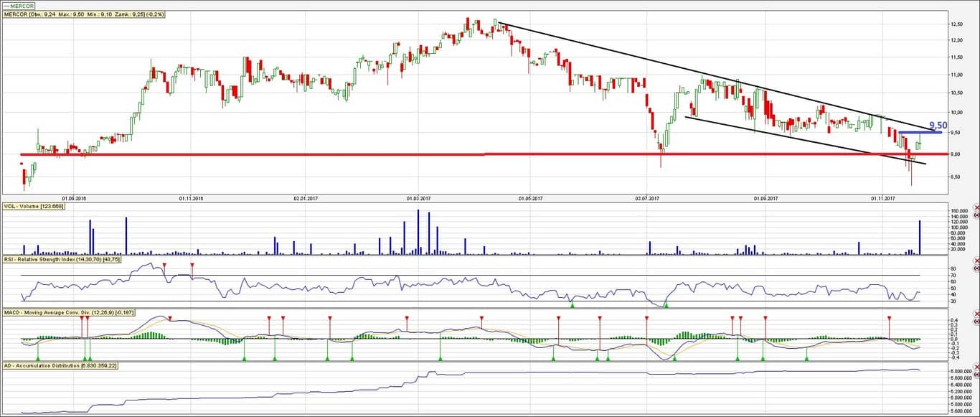Viewport: 980px width, 417px height.
Task: Remove the RSI indicator panel with red X
Action: (976, 261)
